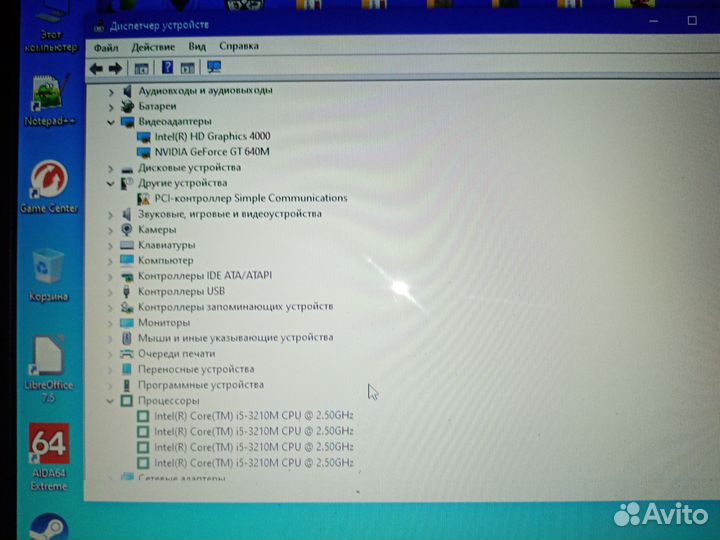
Task: Select PCI-контроллер Simple Communications device
Action: [242, 198]
